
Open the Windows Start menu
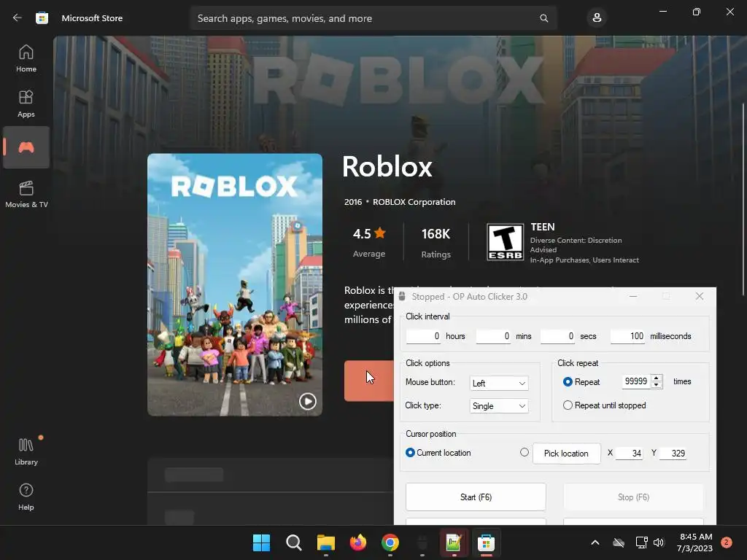click(x=261, y=542)
